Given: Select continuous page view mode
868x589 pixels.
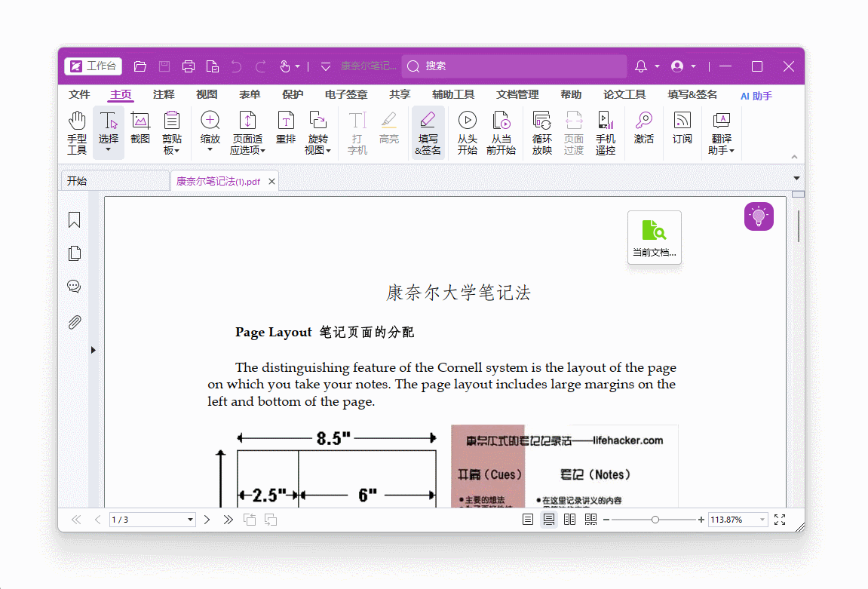Looking at the screenshot, I should point(548,520).
